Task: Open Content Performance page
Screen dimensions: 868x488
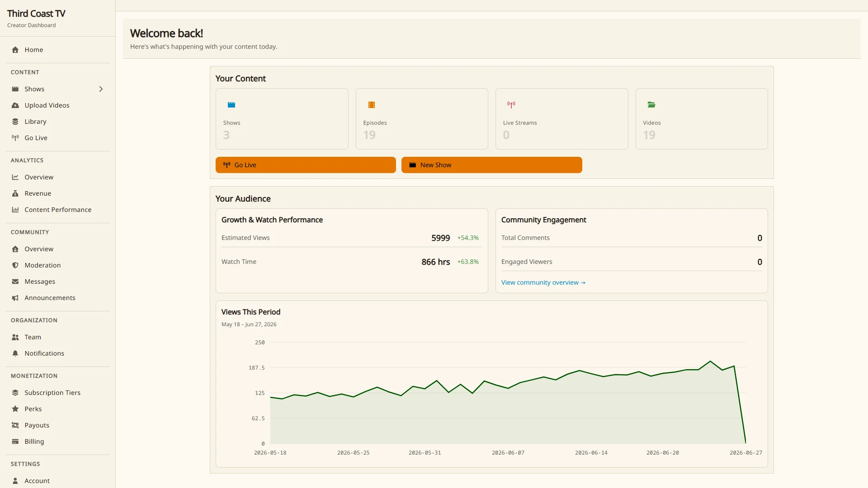Action: coord(58,210)
